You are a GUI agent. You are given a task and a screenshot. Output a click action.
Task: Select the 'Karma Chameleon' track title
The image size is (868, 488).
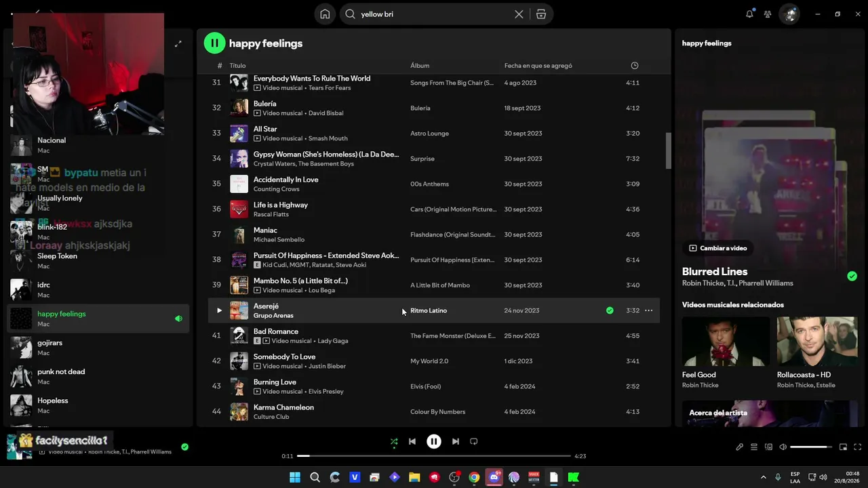pyautogui.click(x=283, y=407)
